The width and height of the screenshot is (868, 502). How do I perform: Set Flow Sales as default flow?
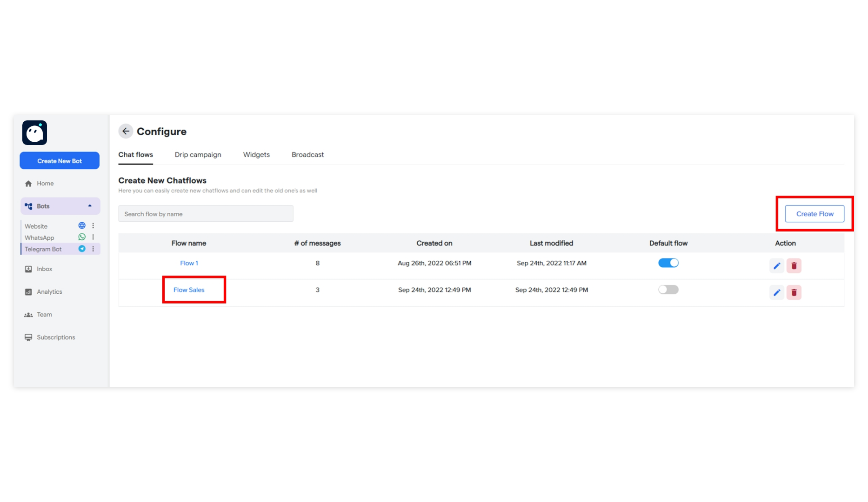(668, 290)
